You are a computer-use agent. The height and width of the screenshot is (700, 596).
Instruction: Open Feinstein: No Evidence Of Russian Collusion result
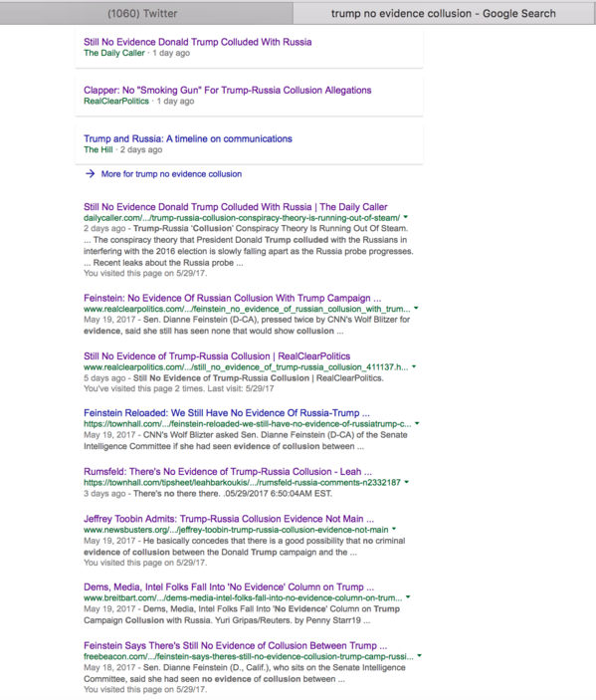click(x=233, y=298)
